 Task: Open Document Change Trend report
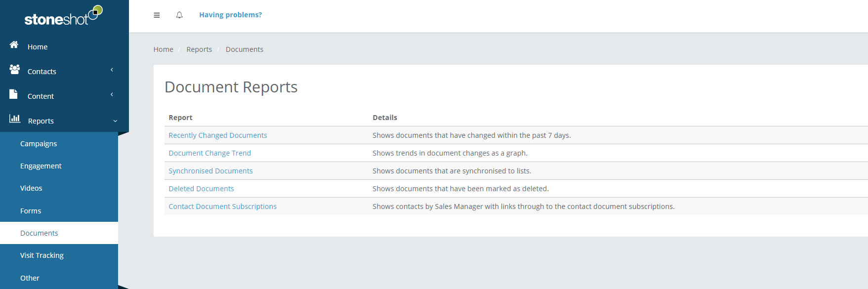coord(210,153)
